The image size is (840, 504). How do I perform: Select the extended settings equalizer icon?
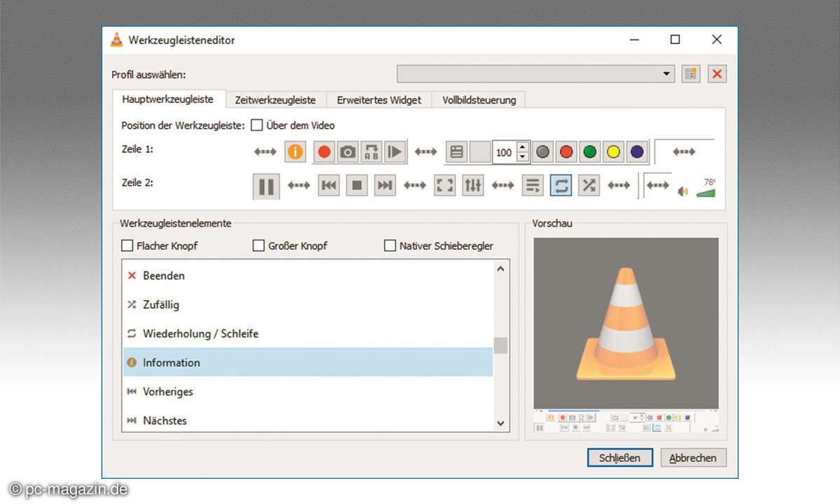(473, 185)
